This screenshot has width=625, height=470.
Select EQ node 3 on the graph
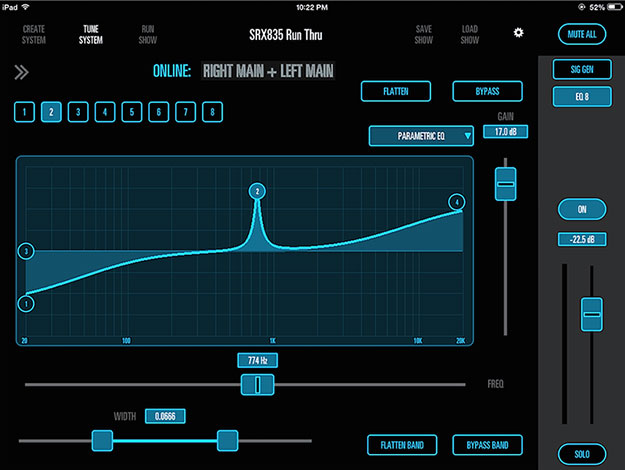click(26, 251)
